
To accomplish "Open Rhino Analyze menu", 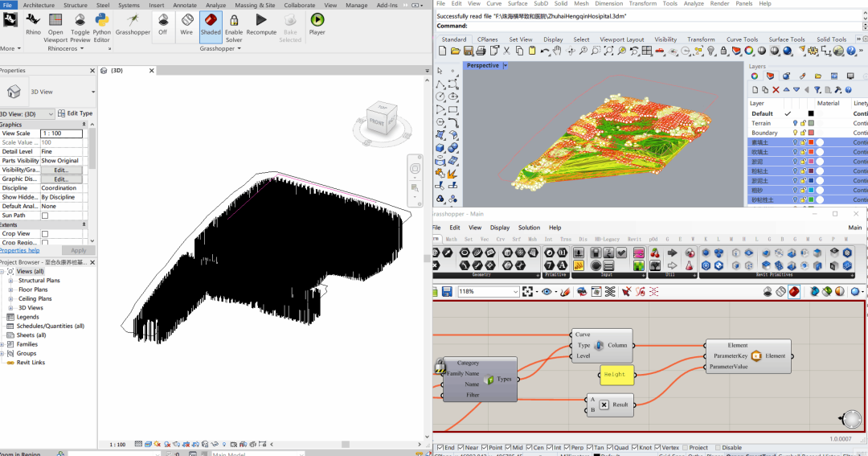I will (x=693, y=3).
